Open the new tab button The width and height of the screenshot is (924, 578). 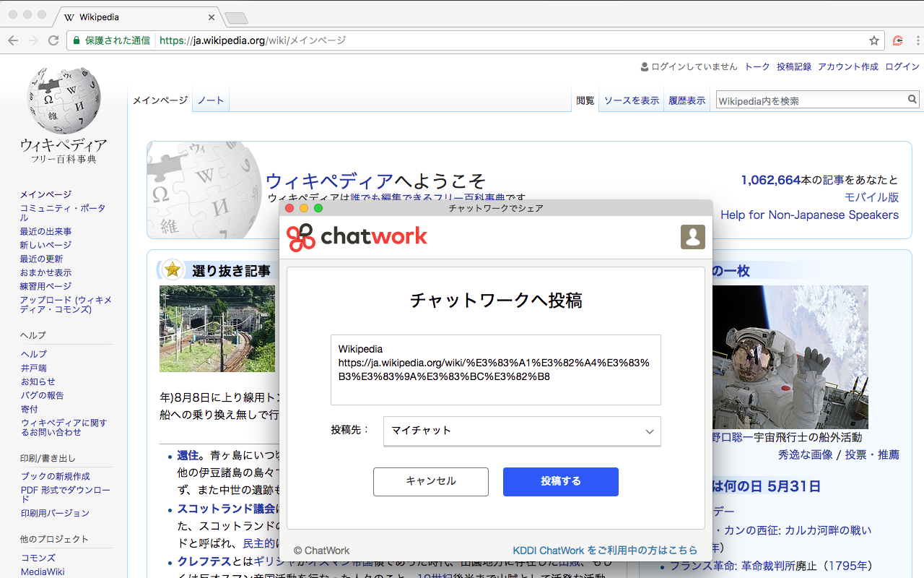click(x=236, y=17)
